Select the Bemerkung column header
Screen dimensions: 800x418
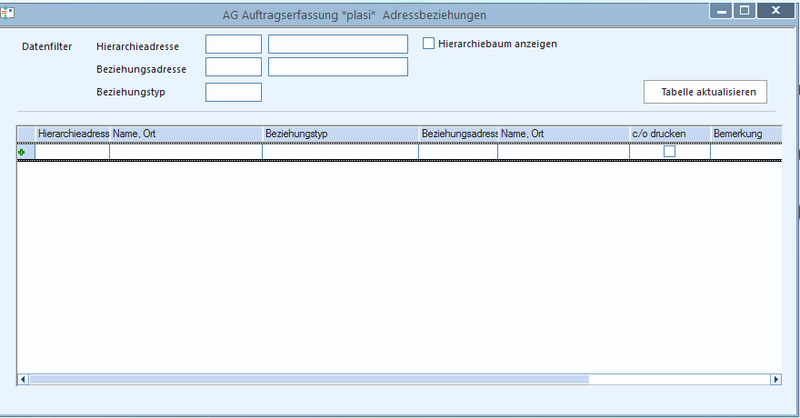(x=746, y=134)
